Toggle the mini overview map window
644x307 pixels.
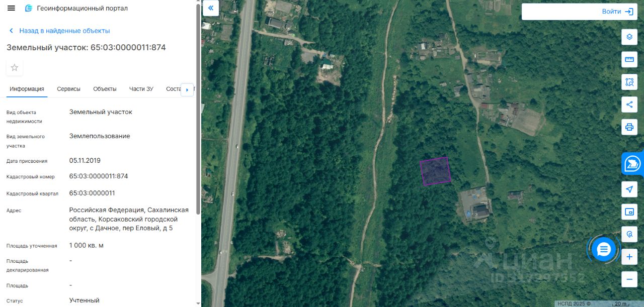[x=629, y=212]
